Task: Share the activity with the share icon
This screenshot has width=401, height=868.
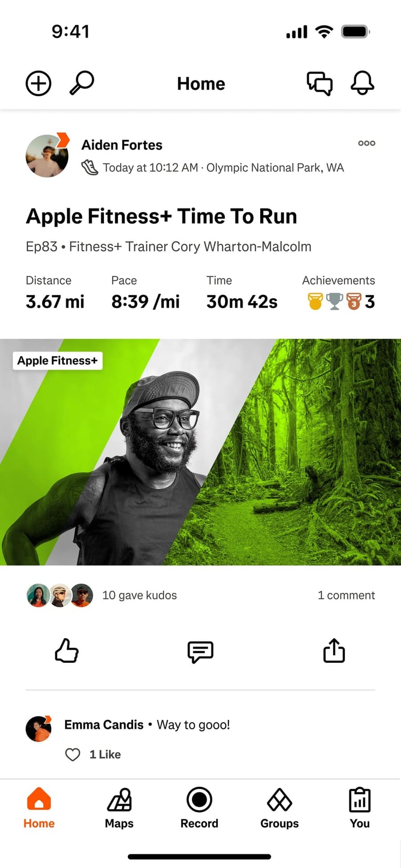Action: pos(334,651)
